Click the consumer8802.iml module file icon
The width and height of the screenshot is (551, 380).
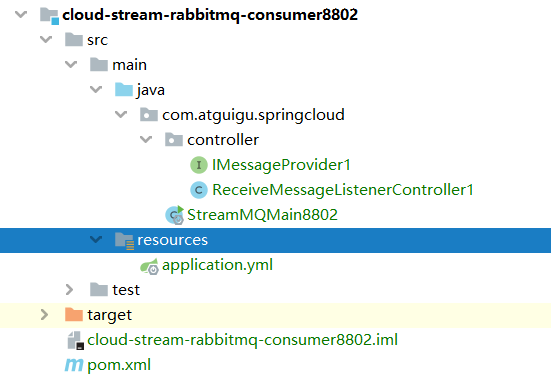click(x=76, y=340)
